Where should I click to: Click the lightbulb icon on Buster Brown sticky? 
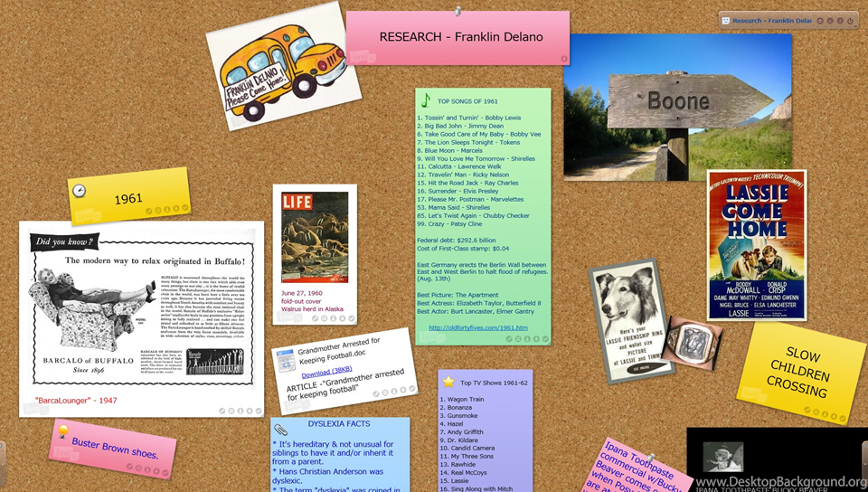(x=63, y=431)
